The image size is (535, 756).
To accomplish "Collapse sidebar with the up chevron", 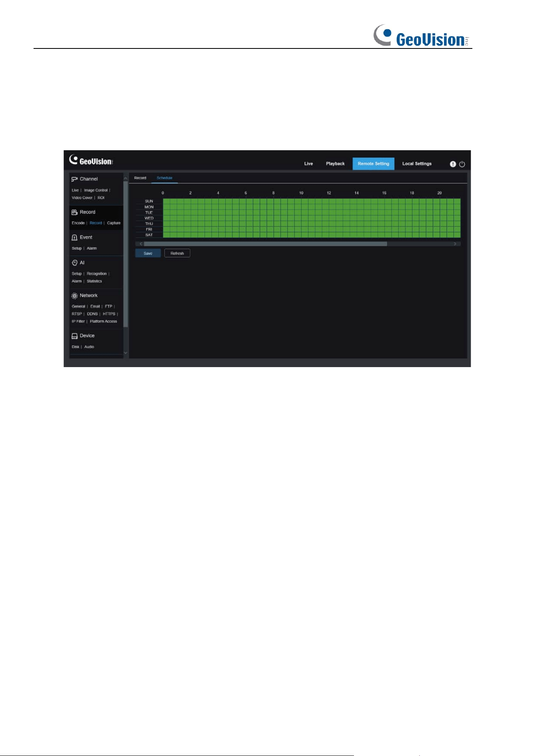I will pos(126,178).
